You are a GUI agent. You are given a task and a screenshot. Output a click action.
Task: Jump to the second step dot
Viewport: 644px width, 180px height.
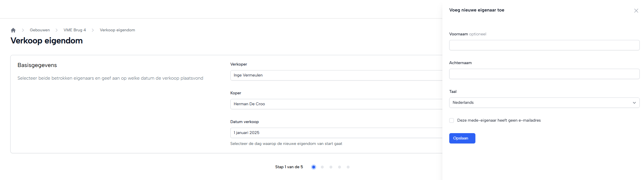[322, 167]
